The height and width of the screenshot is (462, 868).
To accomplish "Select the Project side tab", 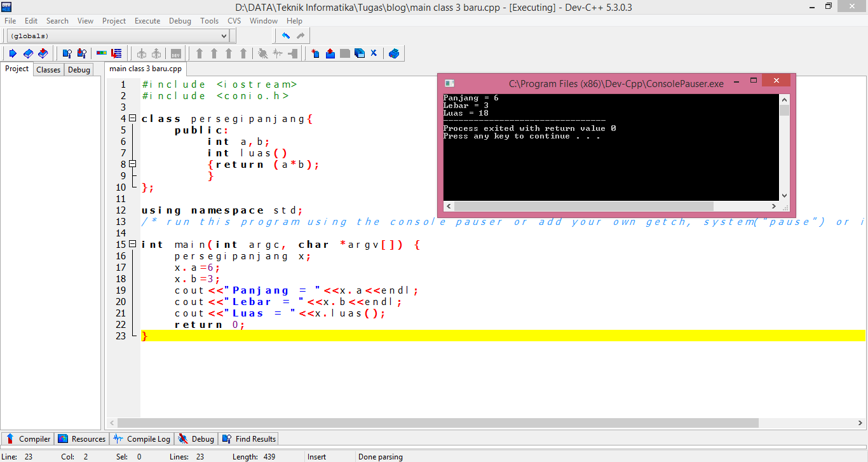I will 17,69.
